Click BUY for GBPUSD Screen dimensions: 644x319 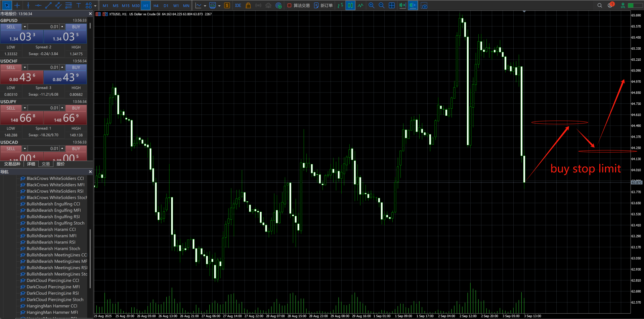point(76,27)
